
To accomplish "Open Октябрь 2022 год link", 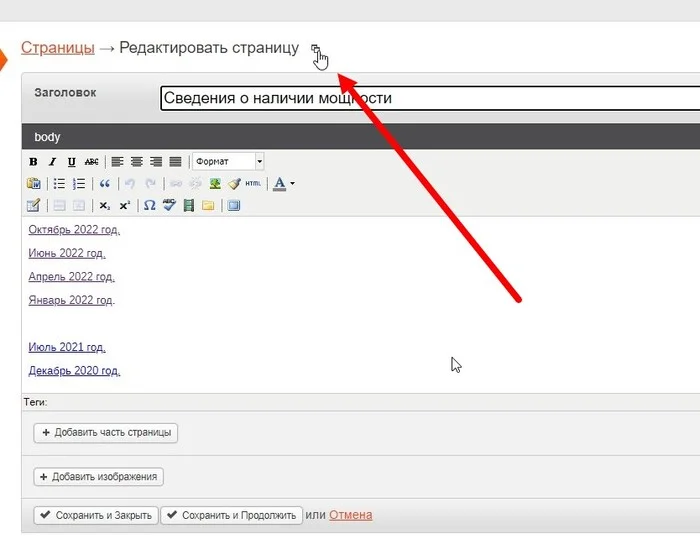I will pos(74,230).
